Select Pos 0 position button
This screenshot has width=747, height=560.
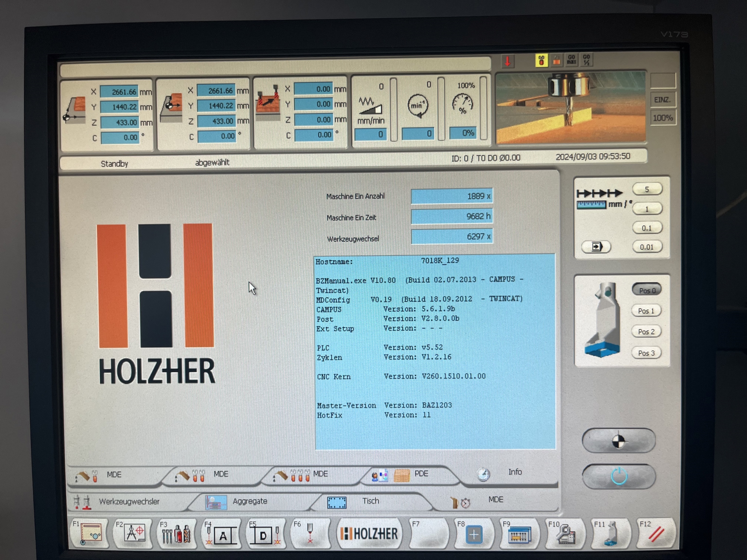click(x=646, y=290)
